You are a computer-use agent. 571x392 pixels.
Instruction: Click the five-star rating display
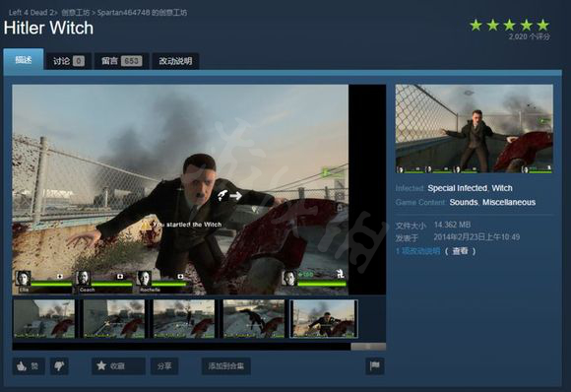[x=509, y=26]
